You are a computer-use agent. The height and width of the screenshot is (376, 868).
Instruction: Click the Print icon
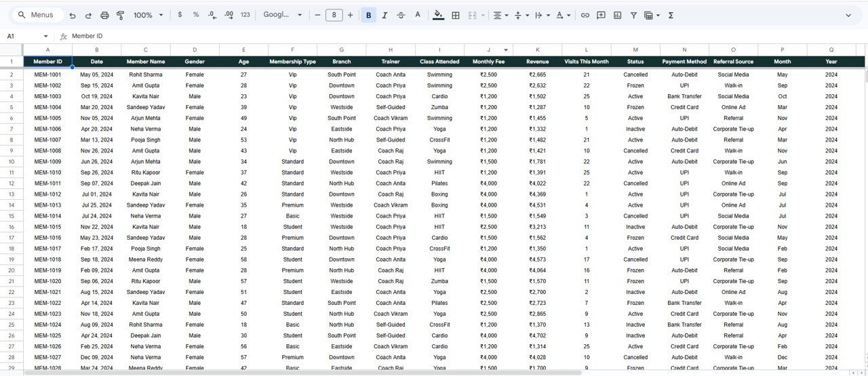click(x=104, y=15)
